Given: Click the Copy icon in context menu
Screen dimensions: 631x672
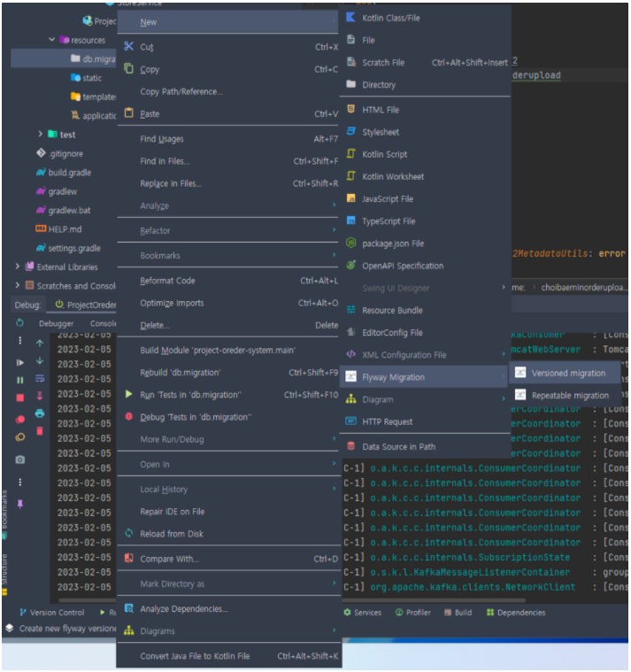Looking at the screenshot, I should point(128,68).
